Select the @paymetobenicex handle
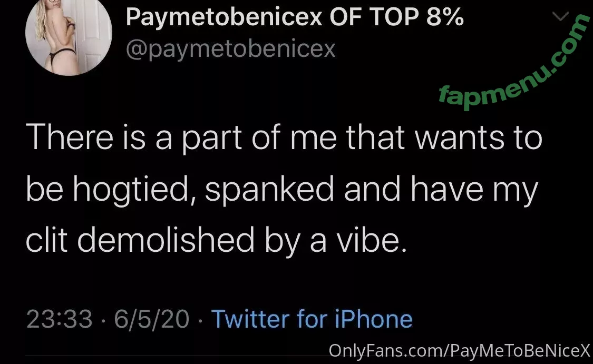 [x=230, y=49]
